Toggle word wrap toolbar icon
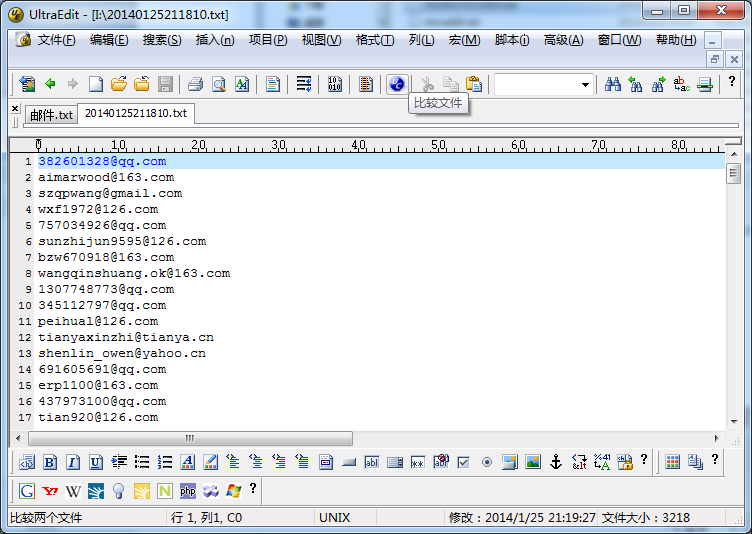Image resolution: width=752 pixels, height=534 pixels. [304, 84]
